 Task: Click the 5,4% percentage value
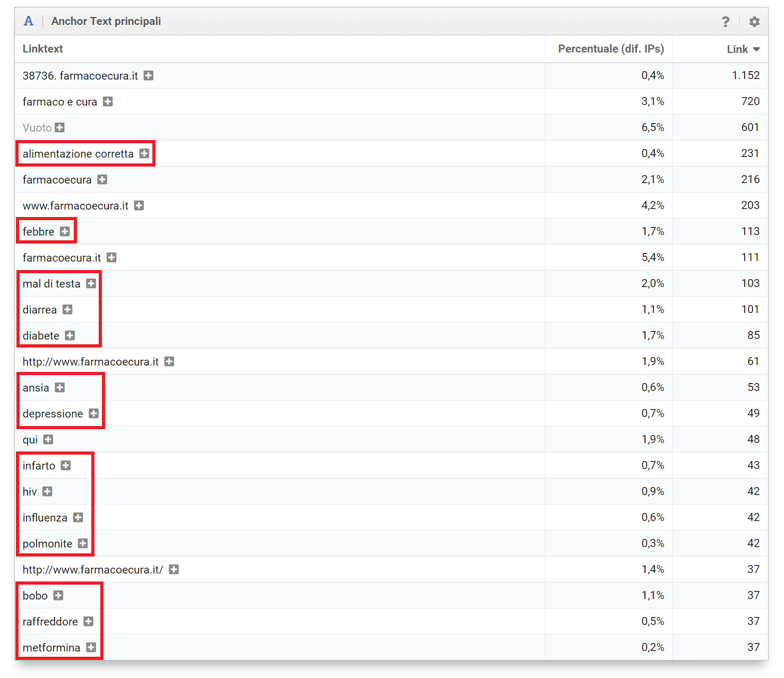click(x=653, y=257)
